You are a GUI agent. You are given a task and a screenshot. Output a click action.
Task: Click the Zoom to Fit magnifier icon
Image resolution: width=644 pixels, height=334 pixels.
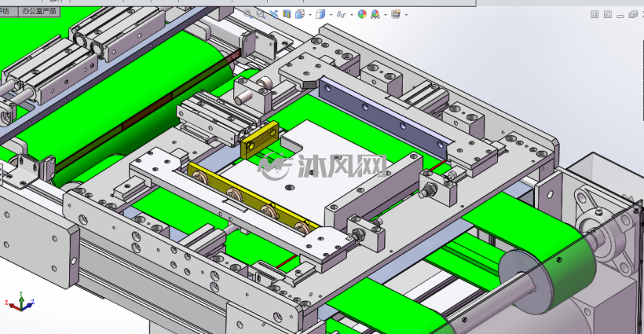pos(247,14)
